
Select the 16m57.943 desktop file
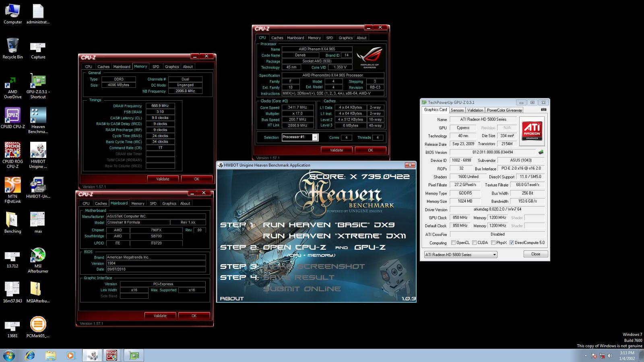12,292
